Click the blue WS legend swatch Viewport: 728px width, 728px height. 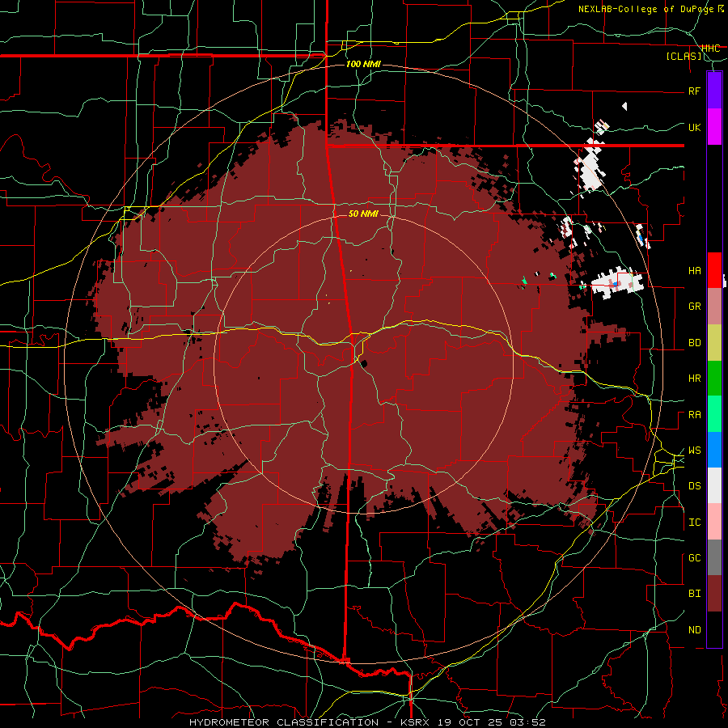[714, 450]
